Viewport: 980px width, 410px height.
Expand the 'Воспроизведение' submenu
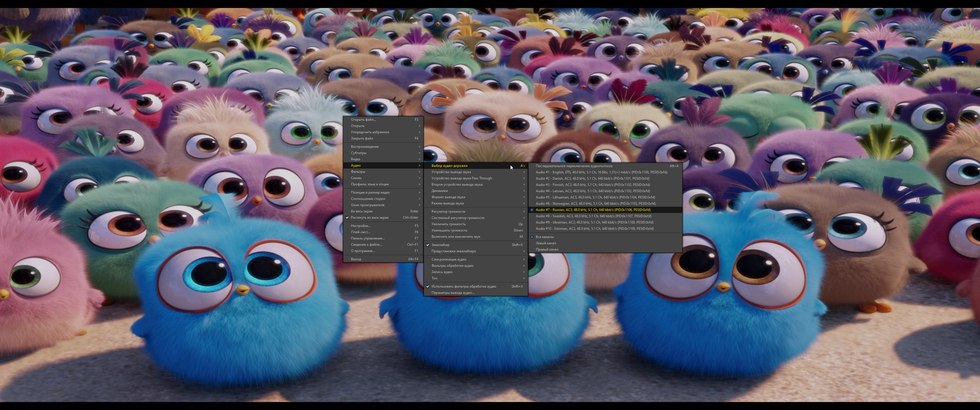click(383, 146)
